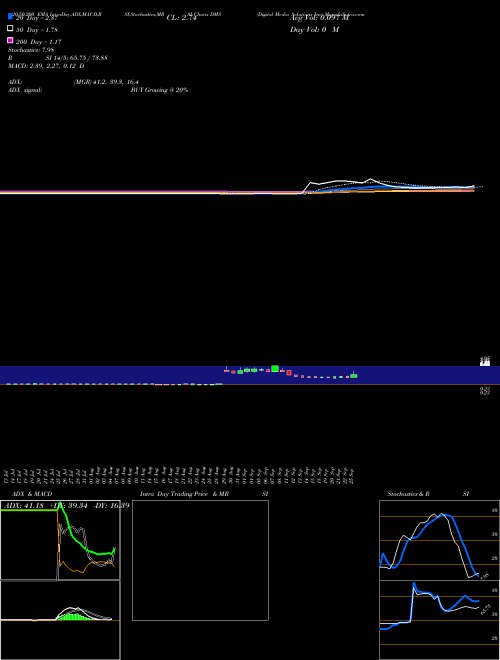Image resolution: width=500 pixels, height=660 pixels.
Task: Click the 'ADX: 41.18 +DY: 39.34 -DY: 16.39' readout
Action: pos(65,505)
